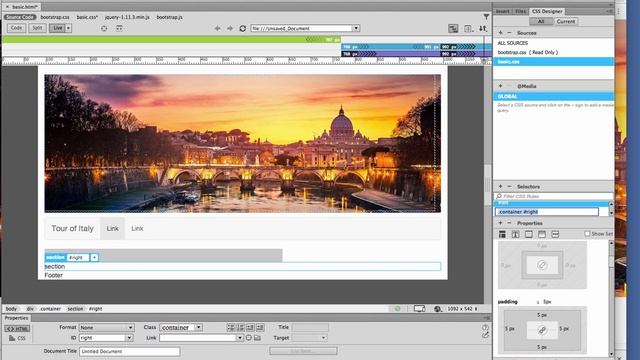This screenshot has width=640, height=360.
Task: Add a media query with plus icon
Action: tap(500, 86)
